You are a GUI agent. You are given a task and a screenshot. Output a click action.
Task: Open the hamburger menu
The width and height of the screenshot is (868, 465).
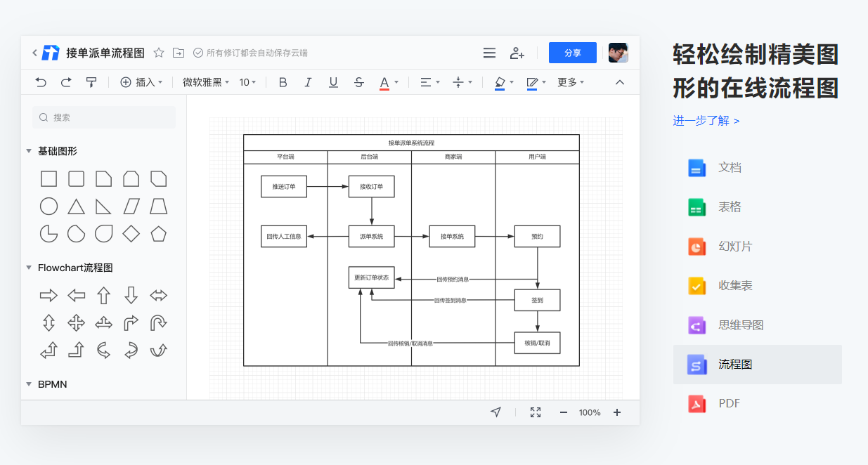point(489,53)
